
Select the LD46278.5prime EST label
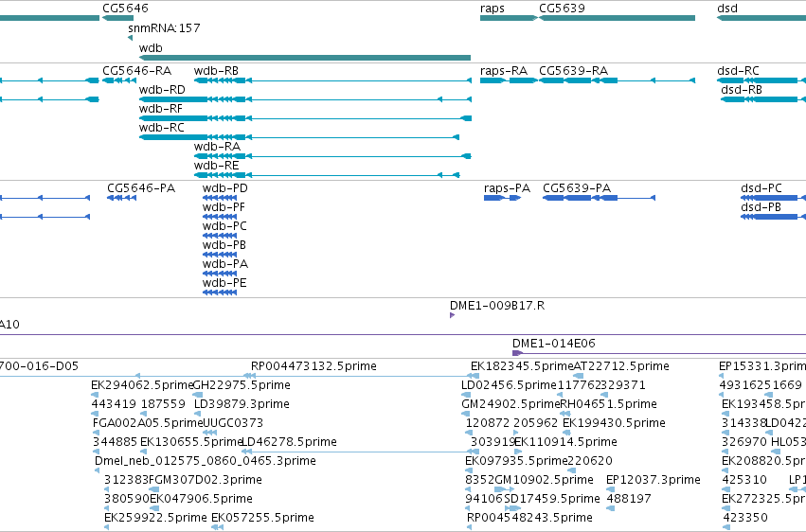coord(289,443)
